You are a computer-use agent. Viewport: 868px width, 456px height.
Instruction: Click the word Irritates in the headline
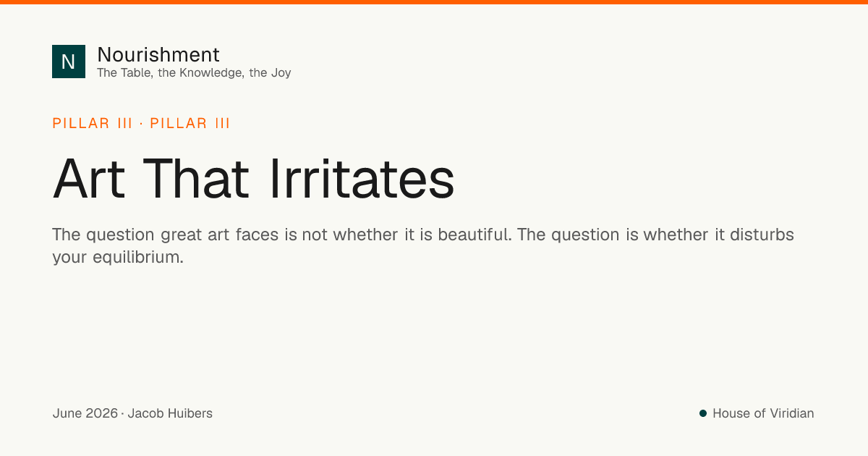[362, 179]
